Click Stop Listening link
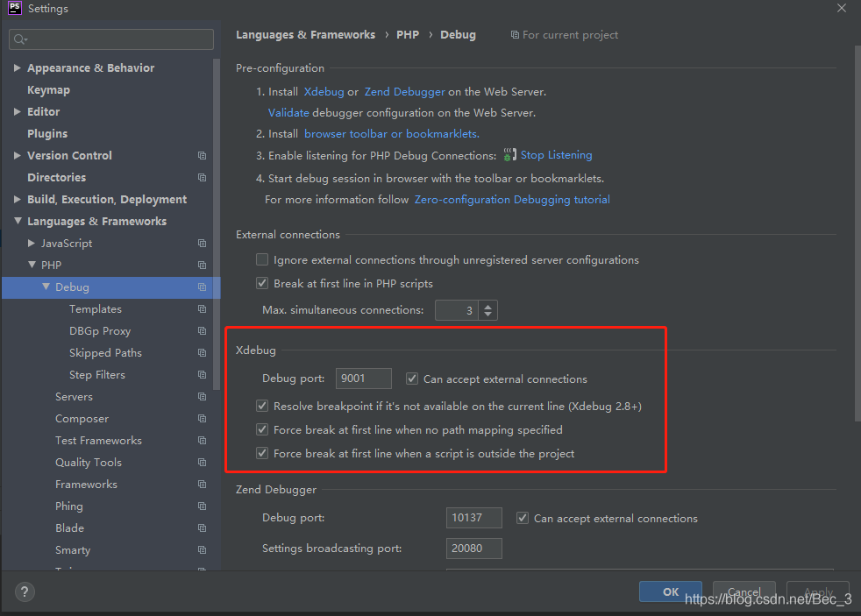 (x=556, y=155)
